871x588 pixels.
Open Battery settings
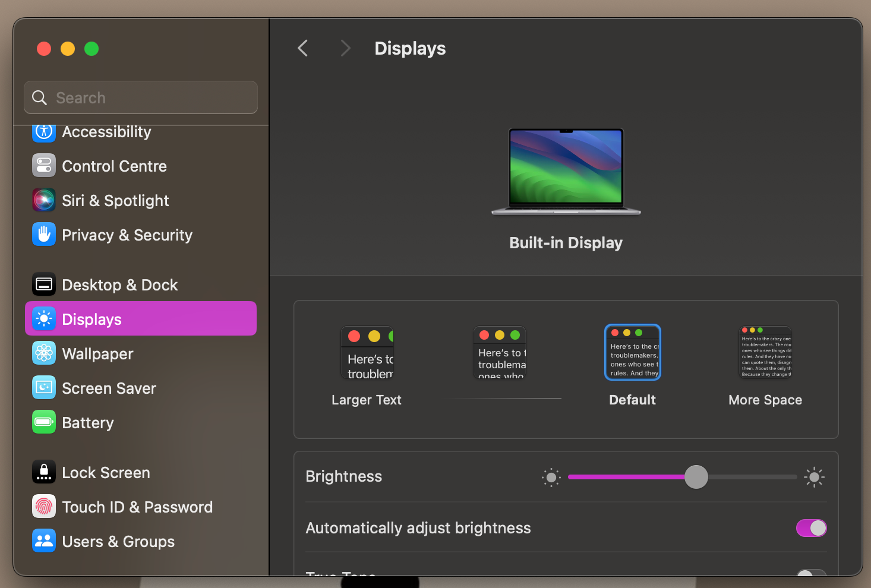coord(88,422)
